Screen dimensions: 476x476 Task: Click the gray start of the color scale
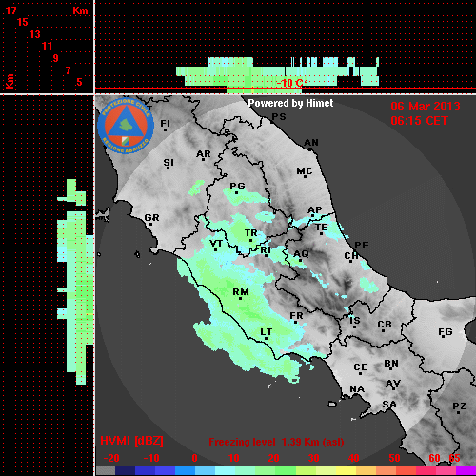tap(106, 470)
